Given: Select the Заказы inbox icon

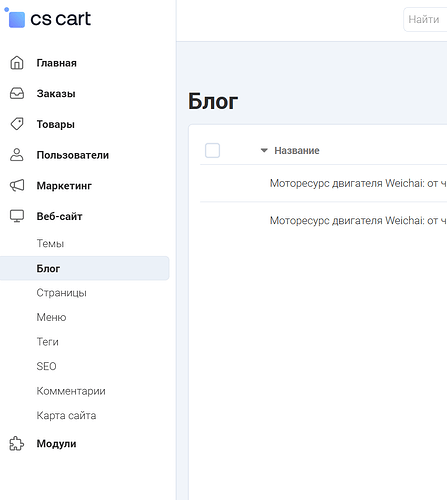Looking at the screenshot, I should coord(17,93).
